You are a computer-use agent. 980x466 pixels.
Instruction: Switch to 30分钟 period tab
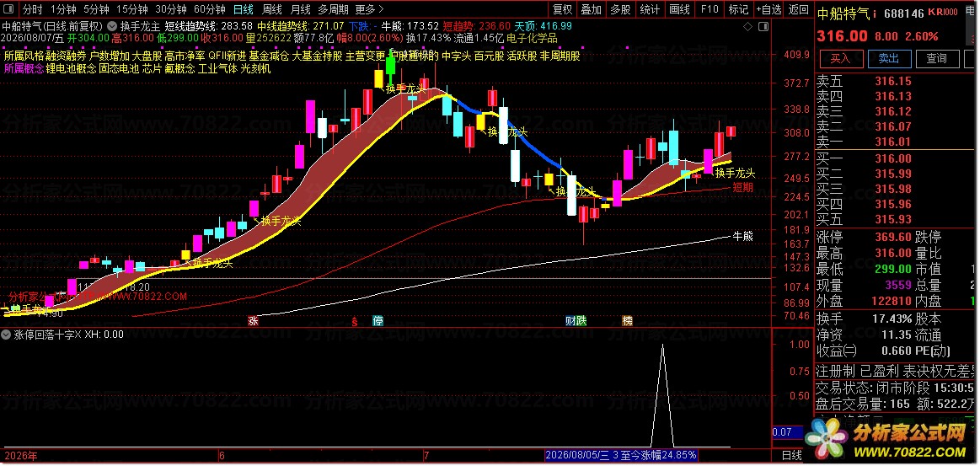point(170,9)
